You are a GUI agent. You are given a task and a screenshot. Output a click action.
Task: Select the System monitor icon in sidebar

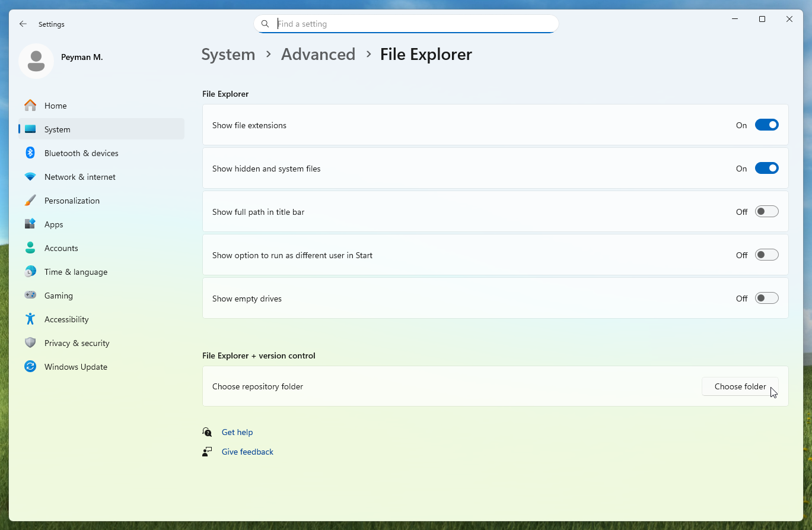click(x=30, y=129)
